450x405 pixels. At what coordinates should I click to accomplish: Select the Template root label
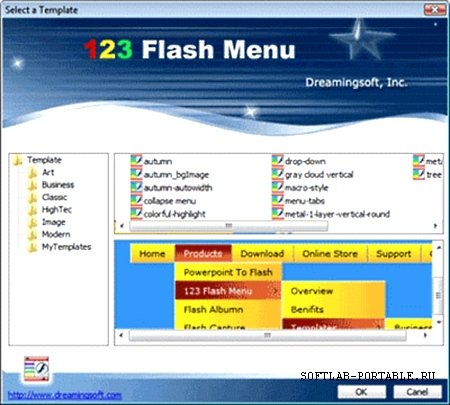point(44,160)
